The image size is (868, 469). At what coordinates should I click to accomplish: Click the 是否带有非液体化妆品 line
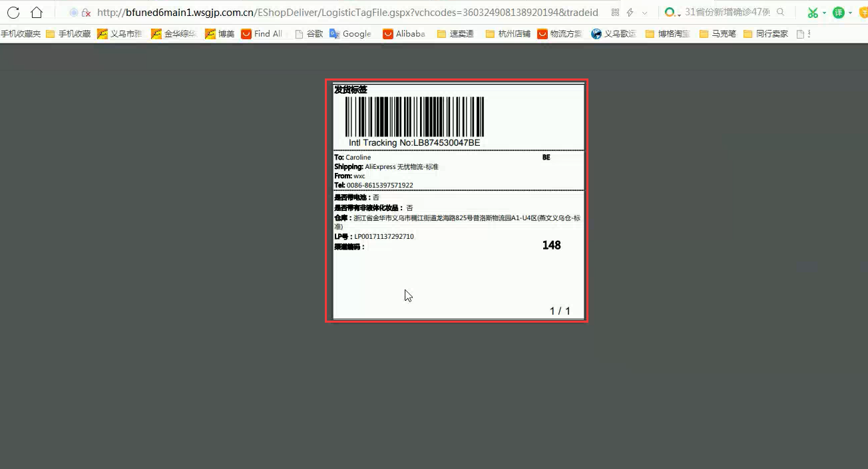point(373,208)
